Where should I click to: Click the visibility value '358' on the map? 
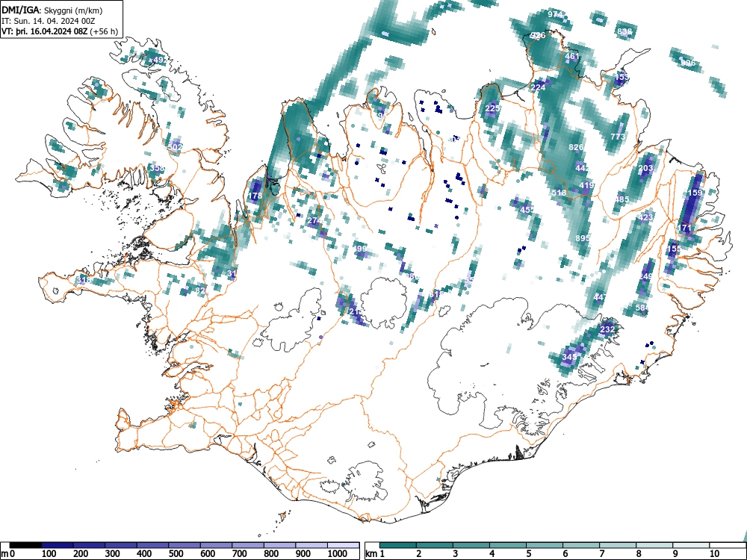pos(157,167)
